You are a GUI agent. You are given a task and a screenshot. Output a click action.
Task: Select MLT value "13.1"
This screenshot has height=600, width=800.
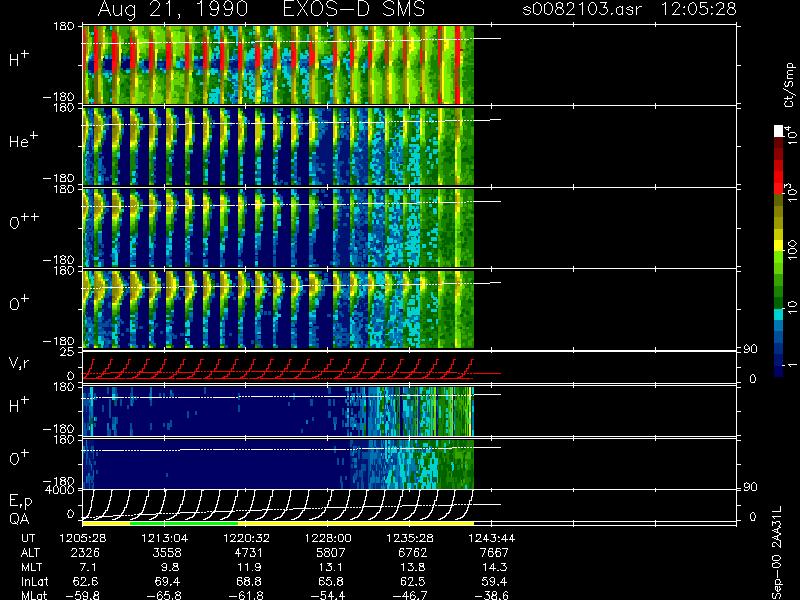tap(331, 567)
